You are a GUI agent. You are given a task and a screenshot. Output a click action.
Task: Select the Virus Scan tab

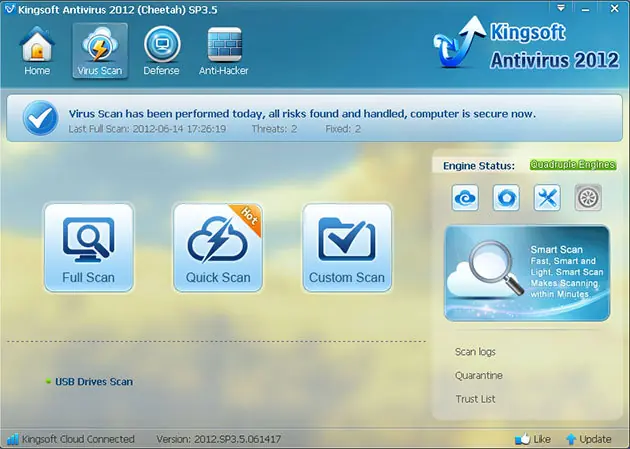100,52
